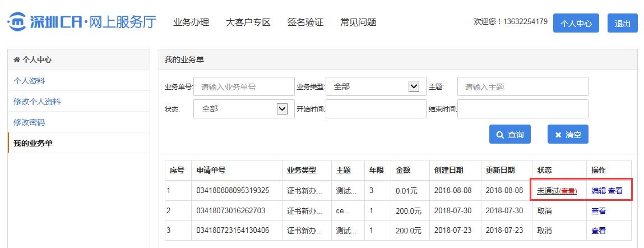Screen dimensions: 644x248
Task: Open 常见问题 page
Action: (x=358, y=22)
